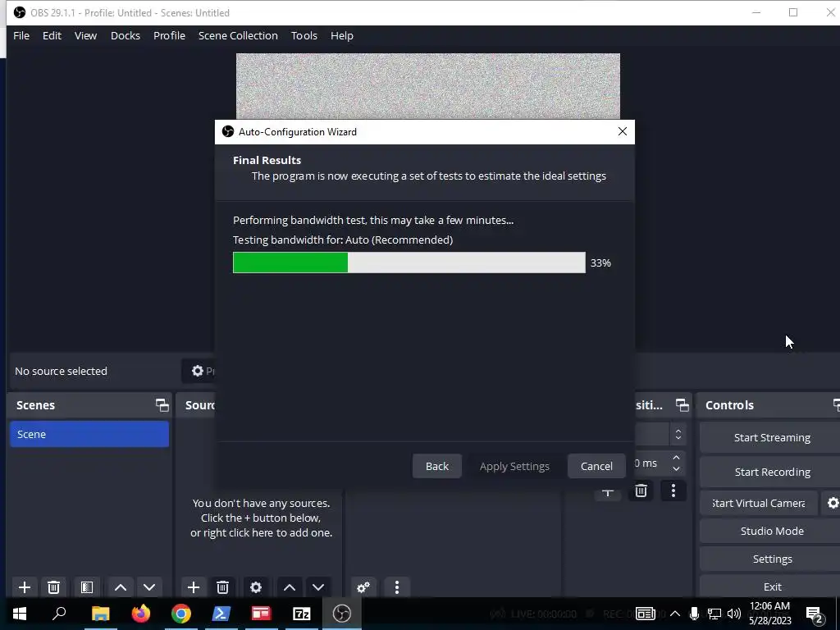The width and height of the screenshot is (840, 630).
Task: Select the Scene item in Scenes list
Action: [x=89, y=434]
